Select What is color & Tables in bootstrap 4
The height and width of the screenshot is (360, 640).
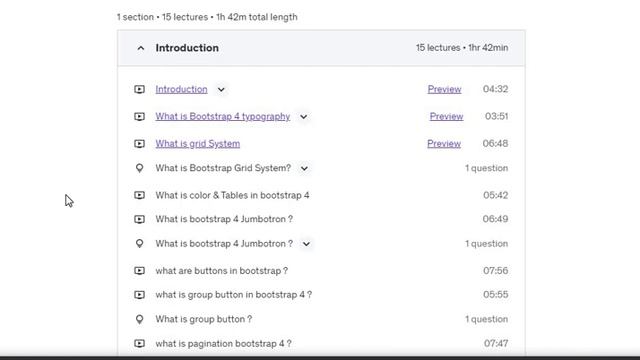pyautogui.click(x=232, y=195)
